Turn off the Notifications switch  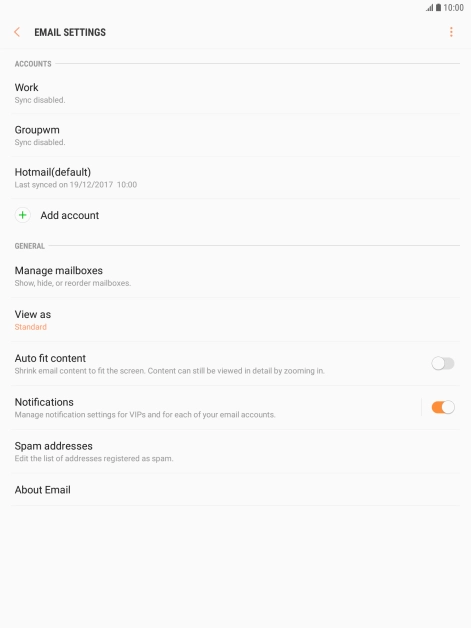(x=443, y=407)
